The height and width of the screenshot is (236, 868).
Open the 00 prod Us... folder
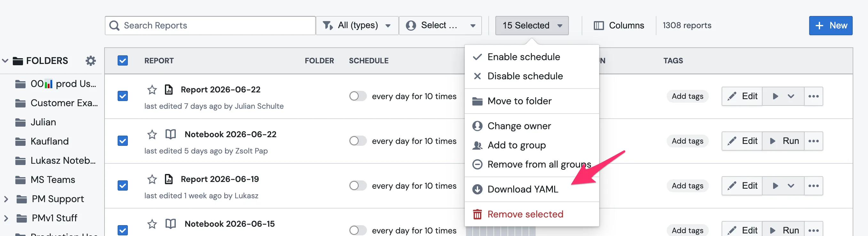coord(56,84)
